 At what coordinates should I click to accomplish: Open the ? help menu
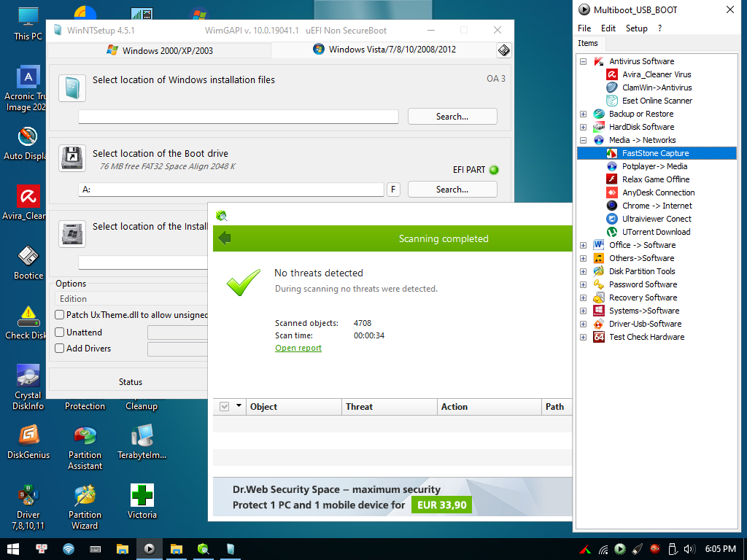(659, 28)
